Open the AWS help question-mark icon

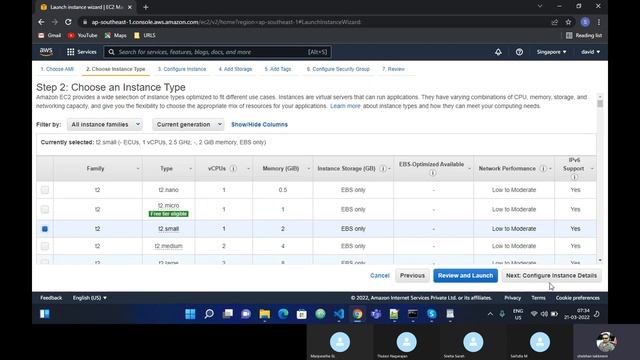519,52
